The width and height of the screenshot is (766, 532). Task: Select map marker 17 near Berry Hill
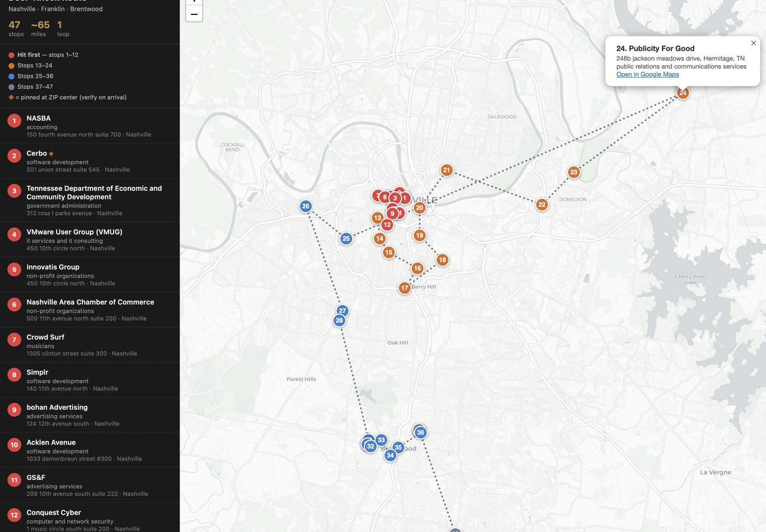click(405, 288)
